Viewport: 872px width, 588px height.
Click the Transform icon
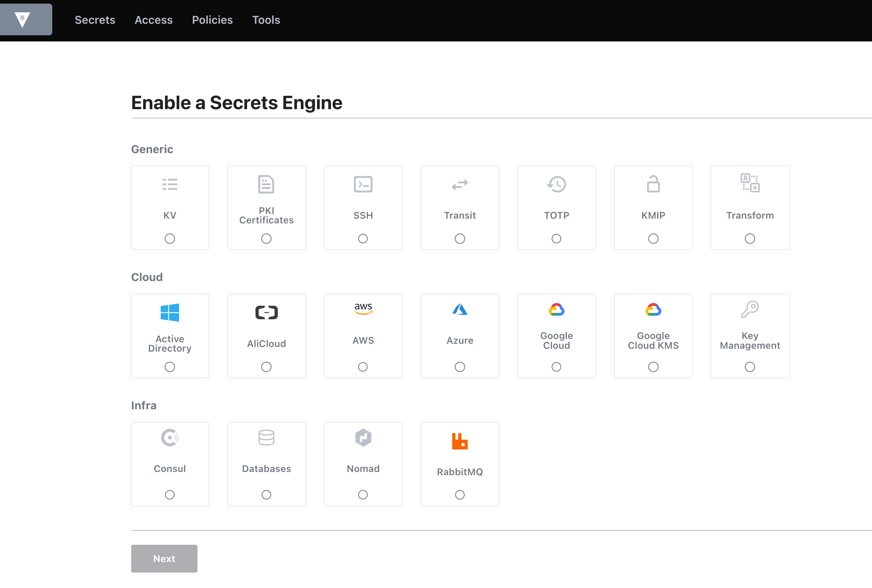coord(750,183)
